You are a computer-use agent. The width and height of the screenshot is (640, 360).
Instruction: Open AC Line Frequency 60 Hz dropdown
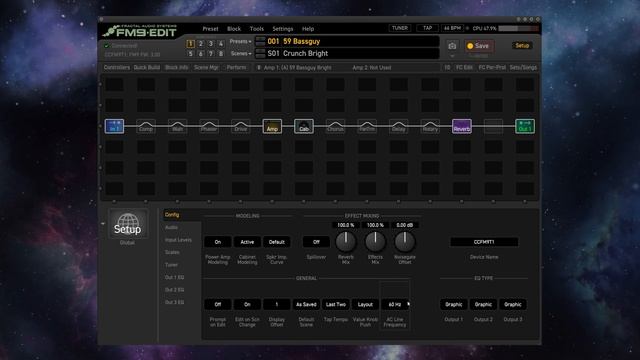395,304
